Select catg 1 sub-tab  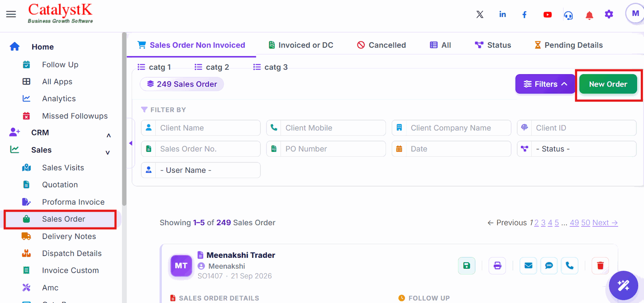(154, 67)
